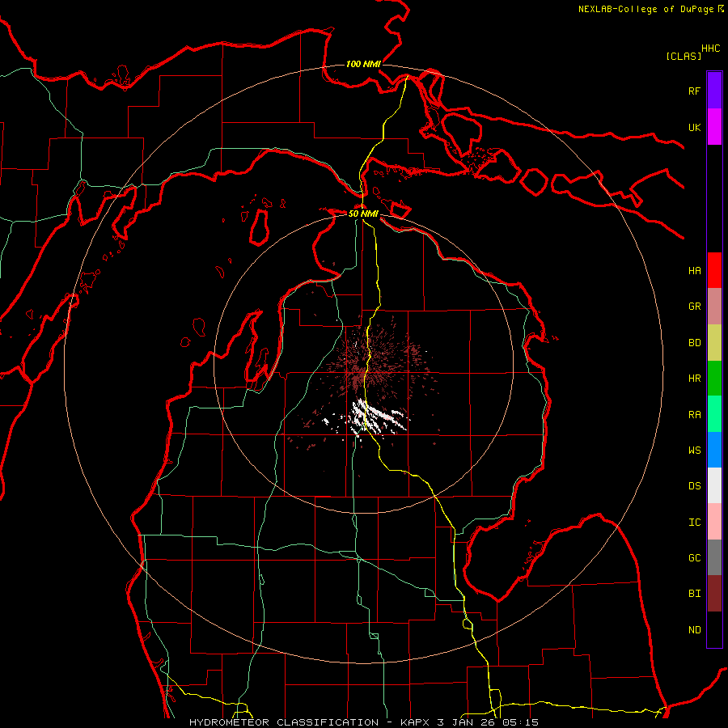Click the 50 NMI range ring label

363,214
